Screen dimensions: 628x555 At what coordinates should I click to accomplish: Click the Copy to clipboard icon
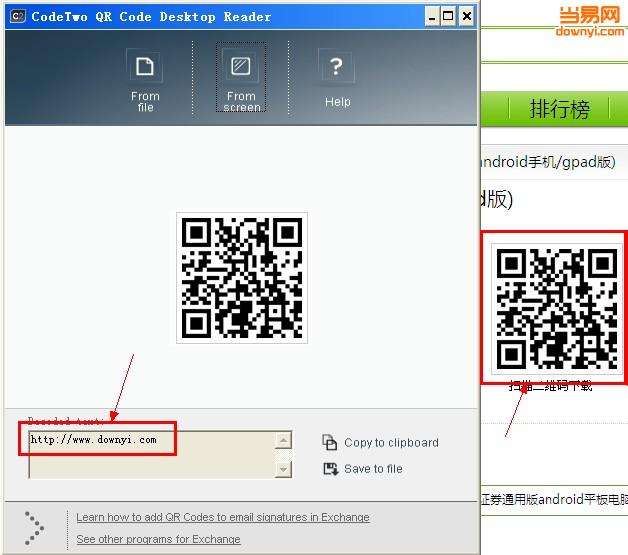pyautogui.click(x=330, y=442)
